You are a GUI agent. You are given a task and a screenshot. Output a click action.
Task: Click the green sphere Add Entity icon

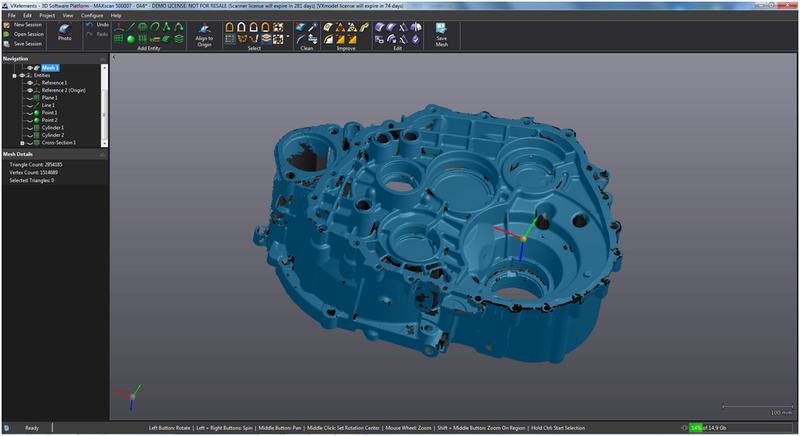pyautogui.click(x=130, y=39)
